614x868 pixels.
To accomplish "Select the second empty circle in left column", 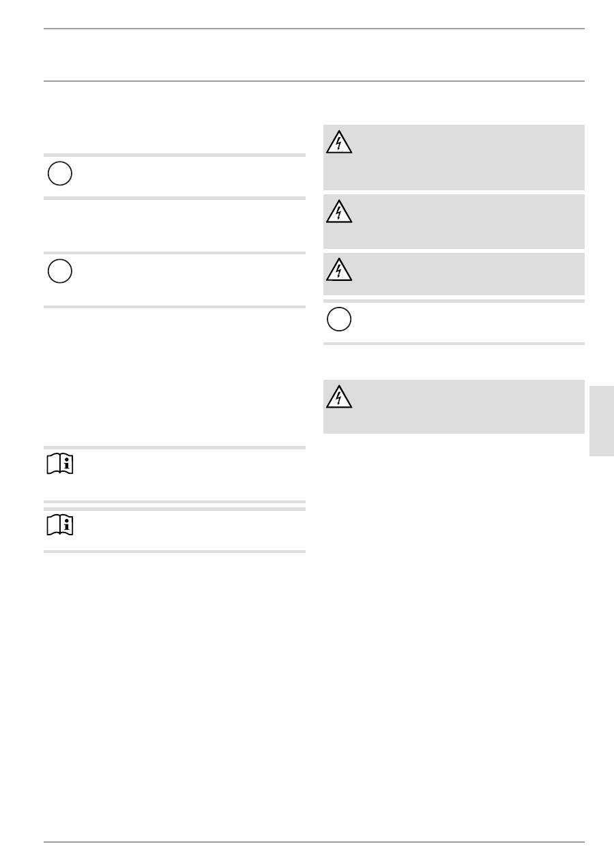I will (60, 271).
